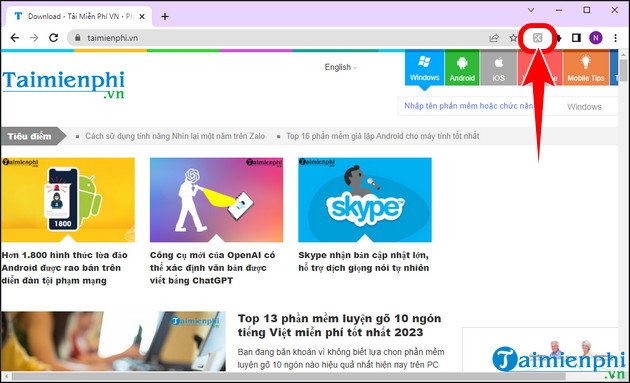Click the pinned extension icon in toolbar
This screenshot has height=383, width=630.
tap(538, 38)
